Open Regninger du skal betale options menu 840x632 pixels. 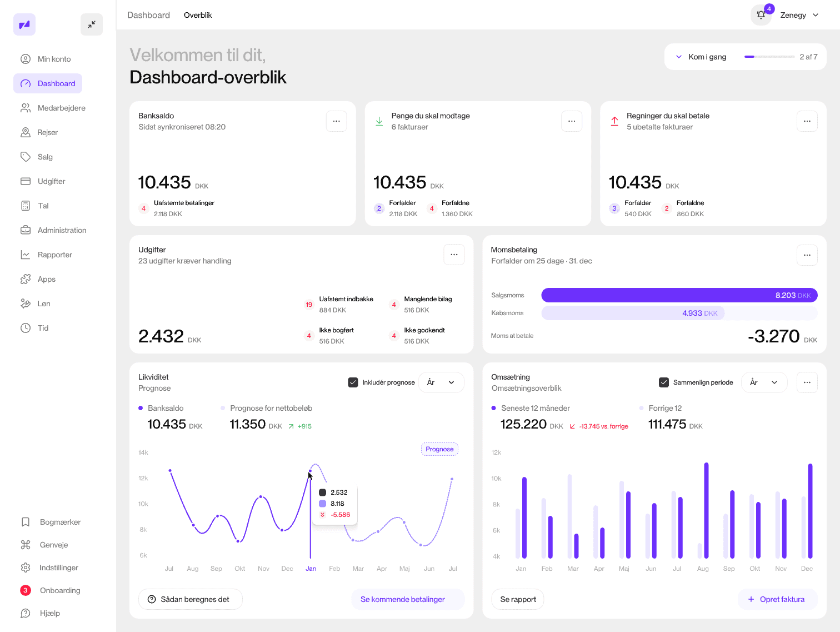click(807, 121)
